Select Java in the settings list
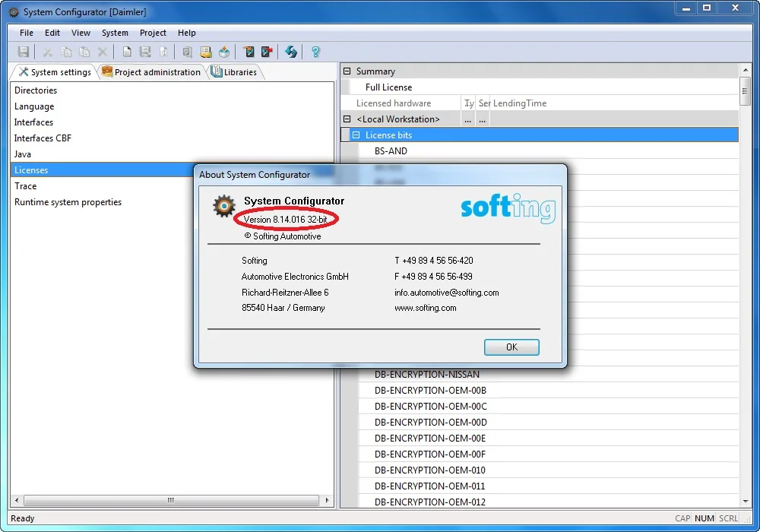Viewport: 760px width, 532px height. [172, 154]
